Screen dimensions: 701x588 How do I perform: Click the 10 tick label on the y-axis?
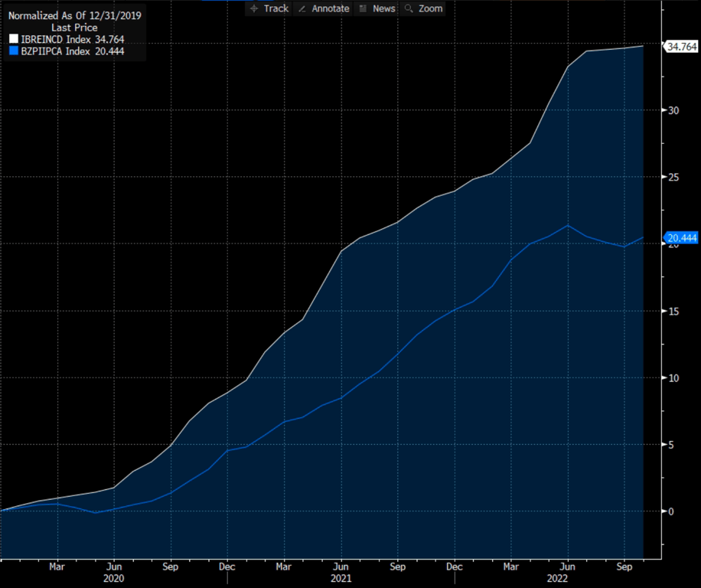(x=673, y=378)
